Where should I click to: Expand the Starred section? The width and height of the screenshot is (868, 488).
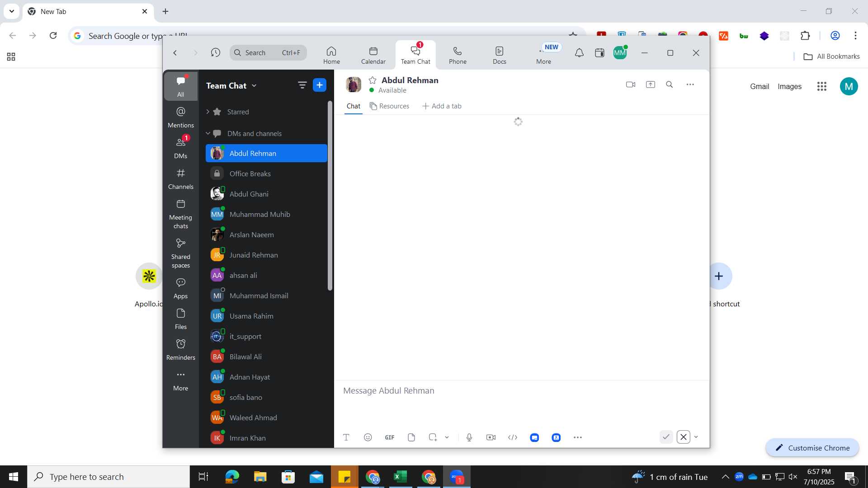[x=208, y=112]
